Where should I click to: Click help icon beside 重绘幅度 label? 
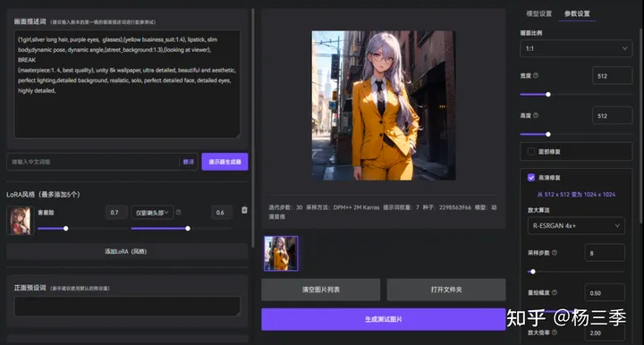[555, 292]
